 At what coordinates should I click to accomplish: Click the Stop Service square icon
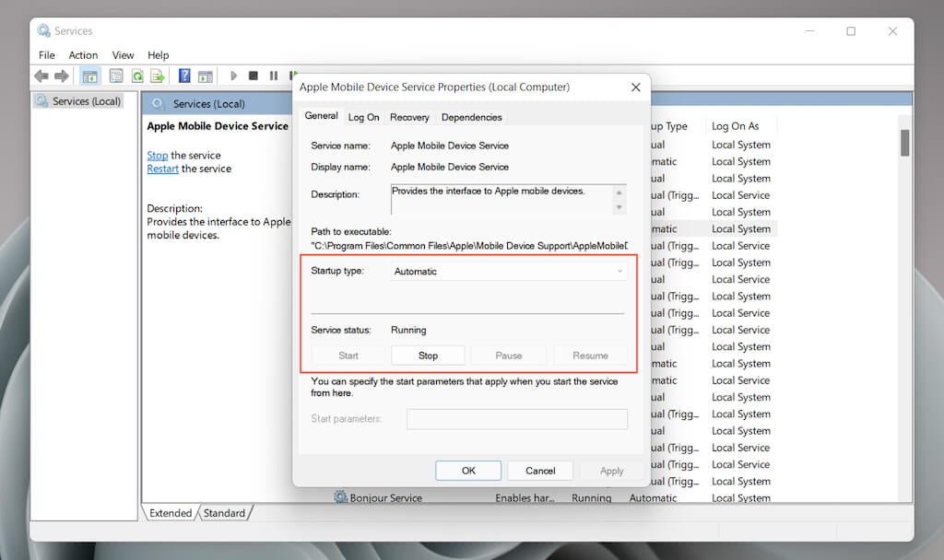(x=254, y=76)
